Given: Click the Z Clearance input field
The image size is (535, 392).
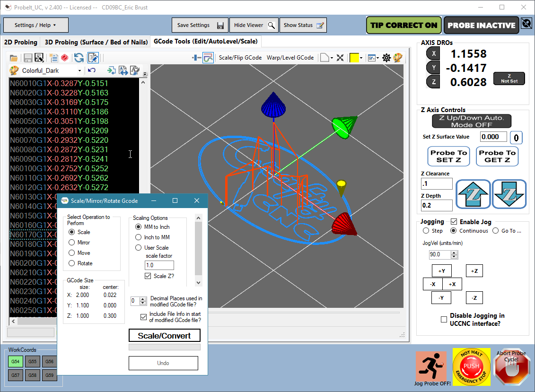Looking at the screenshot, I should pyautogui.click(x=437, y=184).
